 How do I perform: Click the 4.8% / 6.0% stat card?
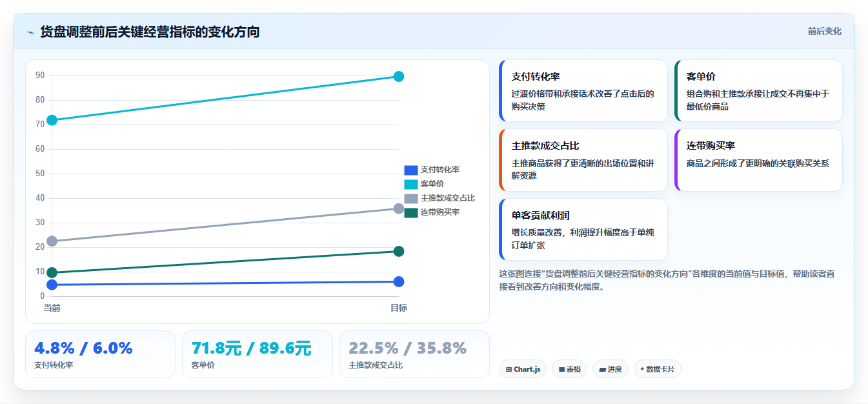100,354
